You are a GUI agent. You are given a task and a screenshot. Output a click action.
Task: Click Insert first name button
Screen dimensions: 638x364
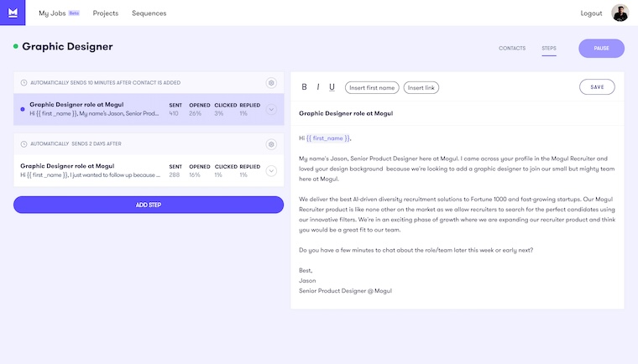pyautogui.click(x=372, y=87)
